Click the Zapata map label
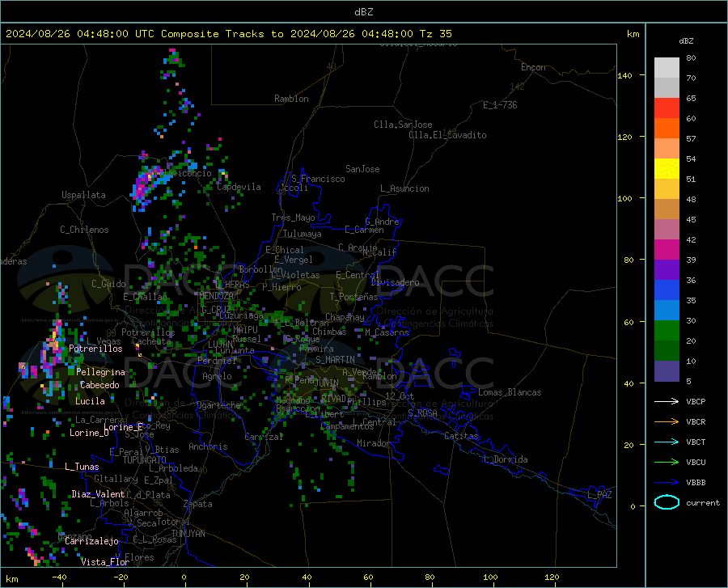This screenshot has height=588, width=728. point(198,504)
